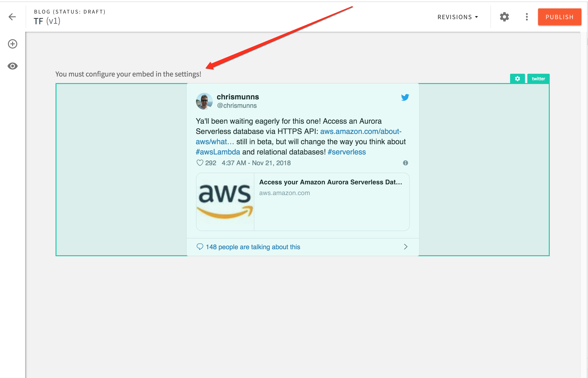Open '148 people are talking about this'

[253, 247]
